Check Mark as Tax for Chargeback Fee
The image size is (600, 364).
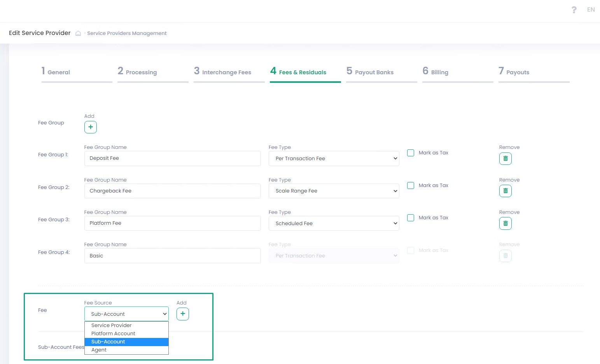pyautogui.click(x=411, y=185)
